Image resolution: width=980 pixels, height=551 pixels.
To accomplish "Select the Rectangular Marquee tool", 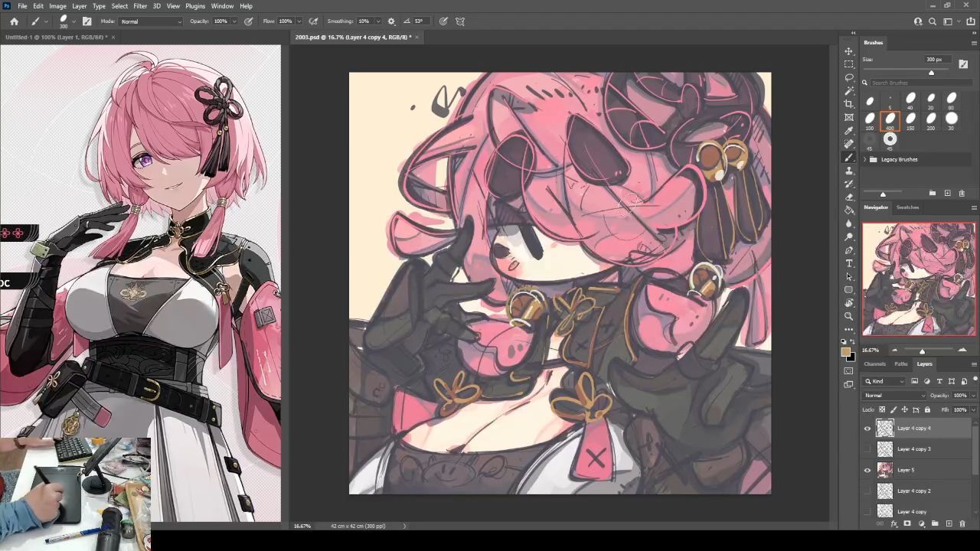I will 849,64.
